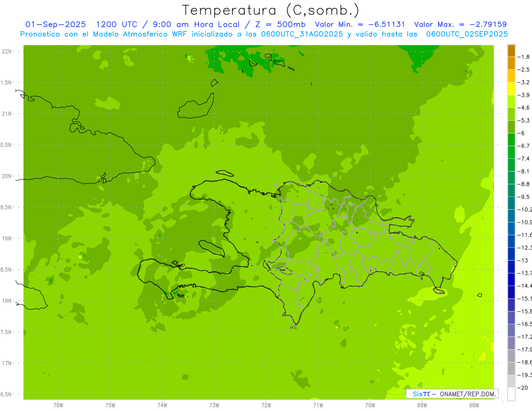Click the '-5.3' colorbar label
This screenshot has height=411, width=532.
click(x=524, y=121)
